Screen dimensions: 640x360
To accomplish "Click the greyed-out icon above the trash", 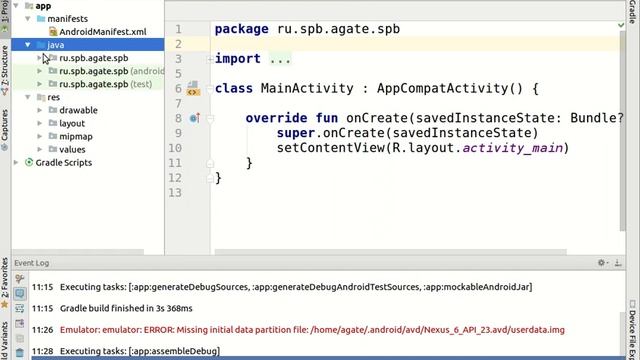I will [x=20, y=338].
